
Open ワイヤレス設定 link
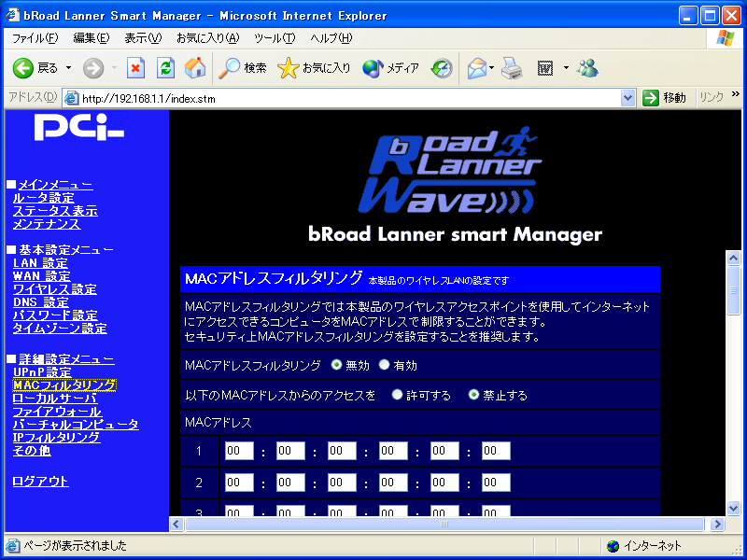pyautogui.click(x=55, y=289)
